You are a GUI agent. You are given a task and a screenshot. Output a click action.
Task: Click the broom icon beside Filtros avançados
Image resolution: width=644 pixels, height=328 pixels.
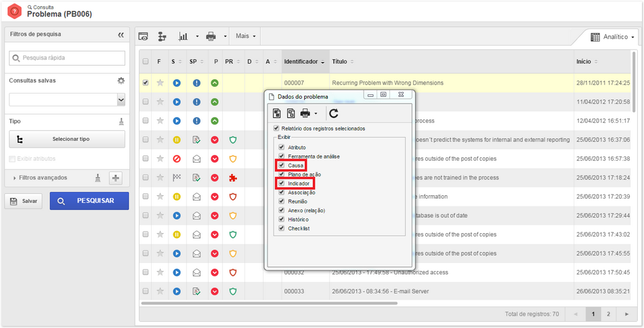98,178
